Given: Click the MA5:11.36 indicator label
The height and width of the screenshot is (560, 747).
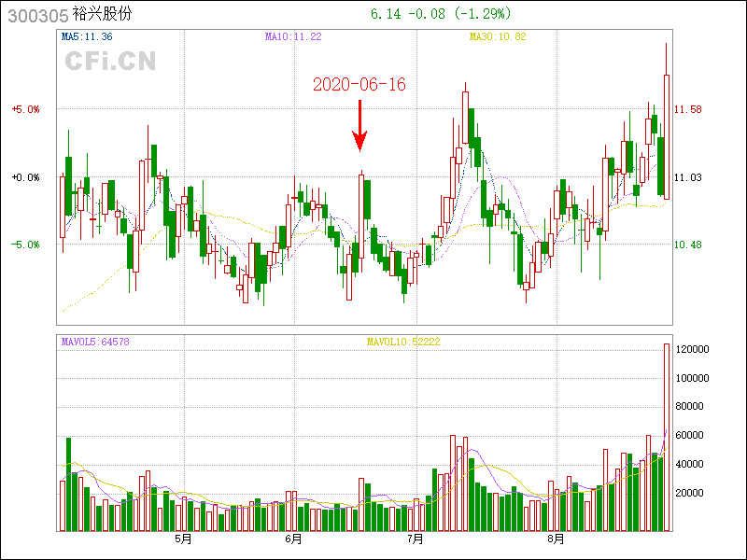Looking at the screenshot, I should tap(87, 36).
